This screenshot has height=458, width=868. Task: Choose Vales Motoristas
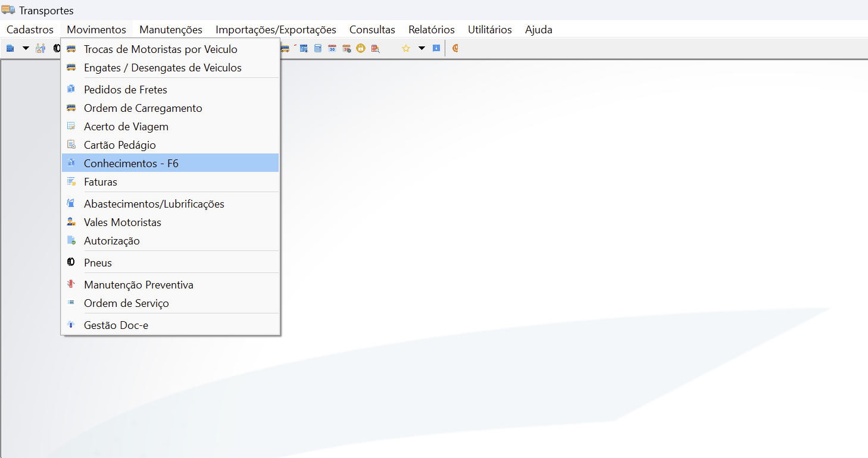[x=170, y=222]
